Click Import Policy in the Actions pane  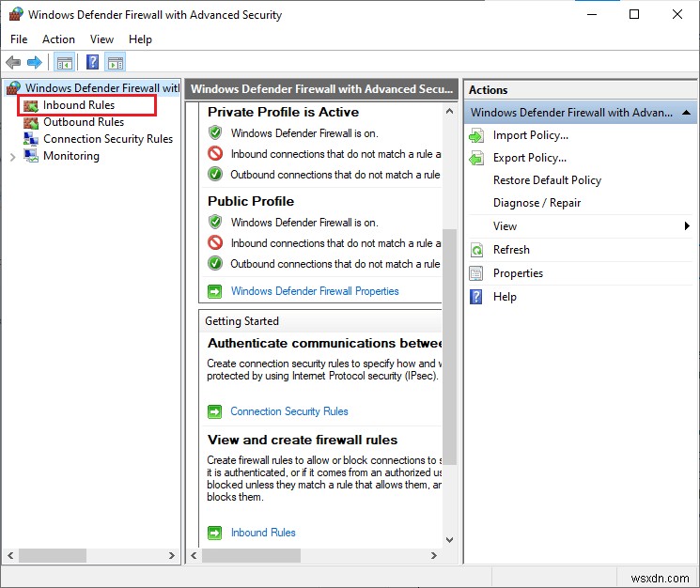click(x=530, y=135)
